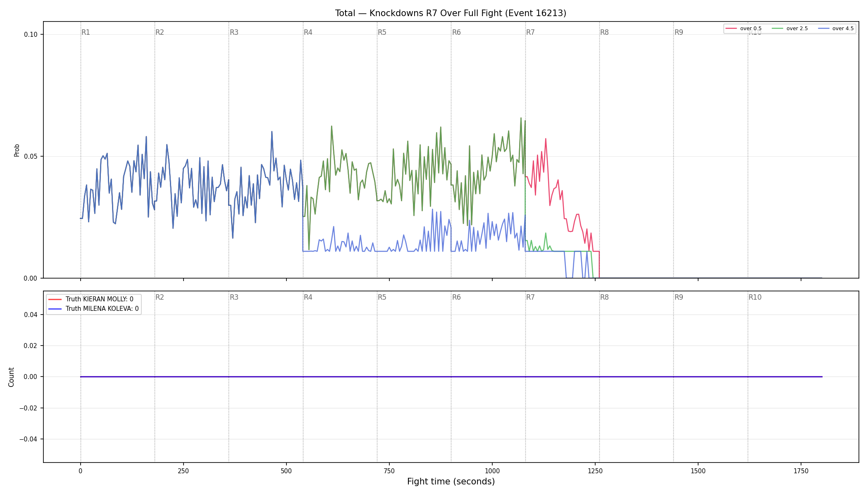Click the R5 round label in the count chart

(x=382, y=297)
